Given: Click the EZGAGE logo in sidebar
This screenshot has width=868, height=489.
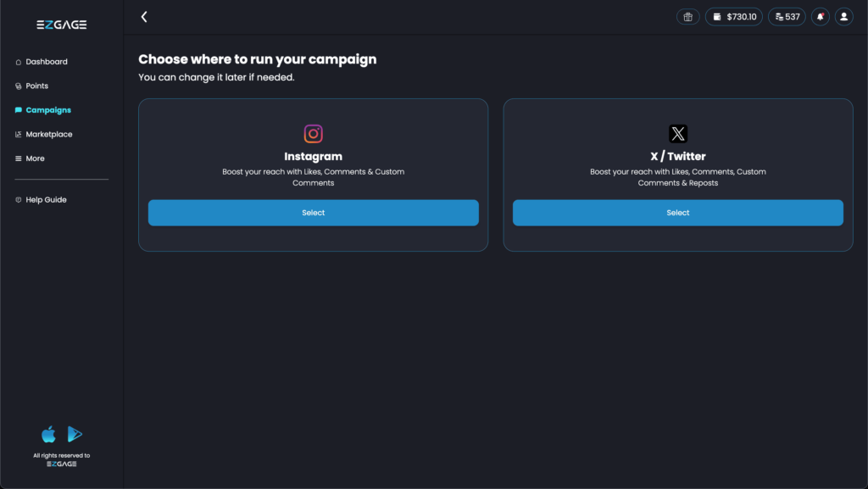Looking at the screenshot, I should [x=61, y=25].
